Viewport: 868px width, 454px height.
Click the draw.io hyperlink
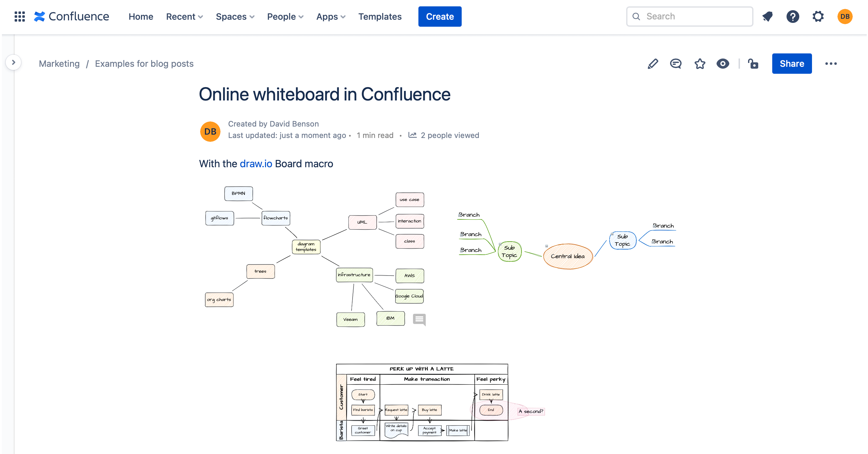click(x=256, y=164)
